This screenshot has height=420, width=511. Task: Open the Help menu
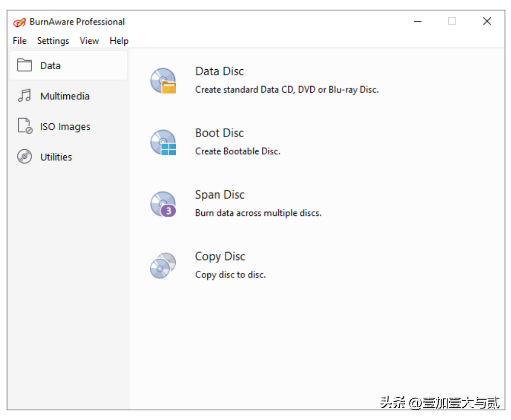[119, 41]
